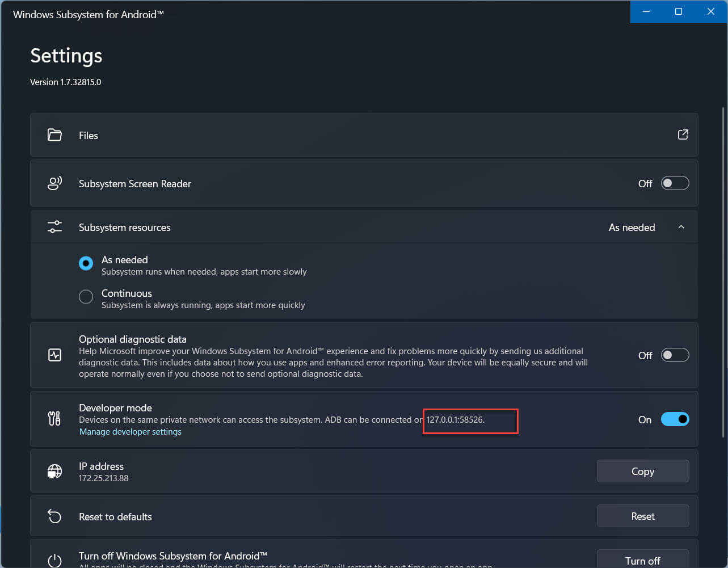The width and height of the screenshot is (728, 568).
Task: Click the Subsystem resources sliders icon
Action: coord(54,227)
